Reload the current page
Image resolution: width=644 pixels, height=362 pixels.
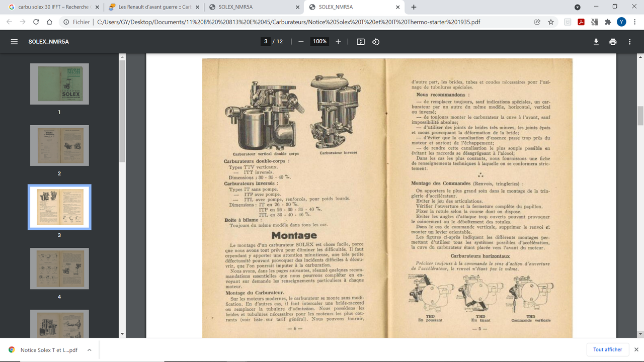point(36,22)
